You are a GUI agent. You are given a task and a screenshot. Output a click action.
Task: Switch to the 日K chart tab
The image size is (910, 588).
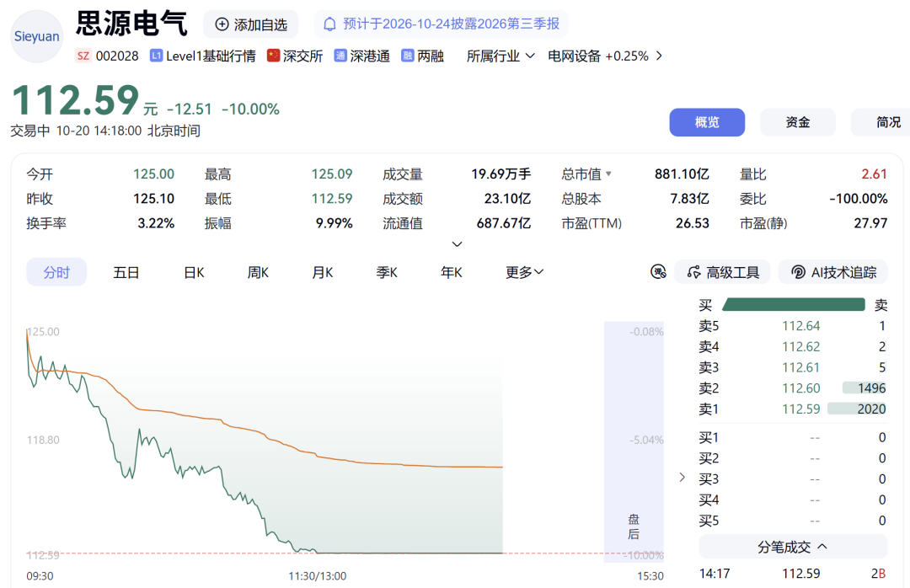tap(194, 271)
